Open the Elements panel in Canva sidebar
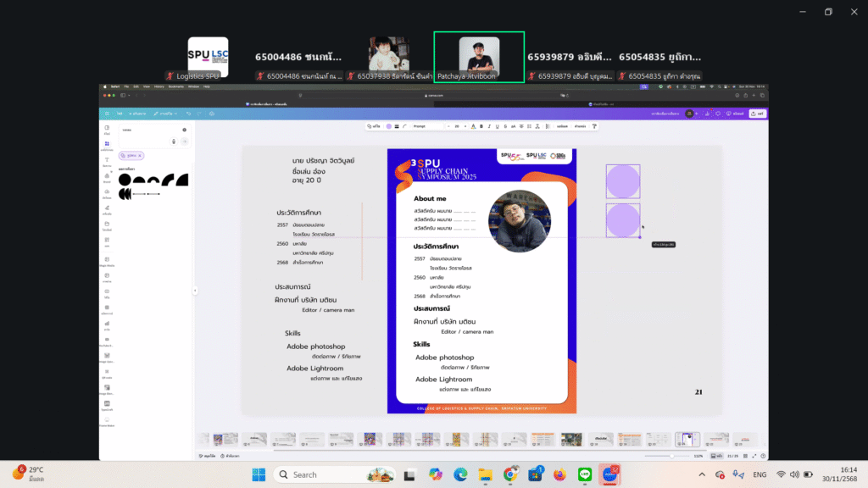Screen dimensions: 868x488 (107, 145)
